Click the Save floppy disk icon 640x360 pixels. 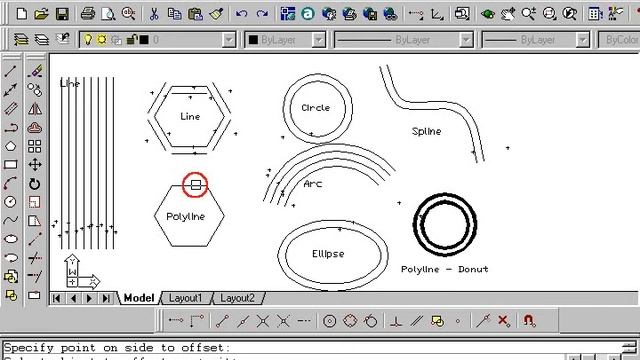coord(62,14)
